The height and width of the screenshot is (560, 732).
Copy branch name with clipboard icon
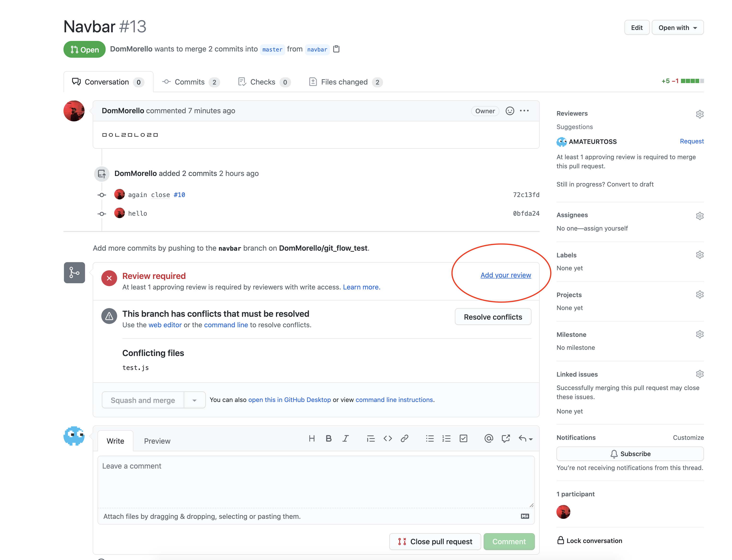[336, 49]
